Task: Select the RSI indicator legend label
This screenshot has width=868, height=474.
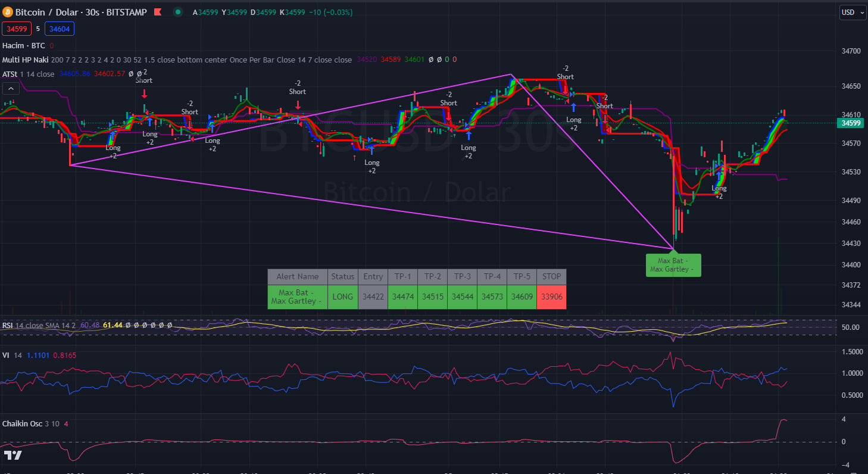Action: click(8, 325)
